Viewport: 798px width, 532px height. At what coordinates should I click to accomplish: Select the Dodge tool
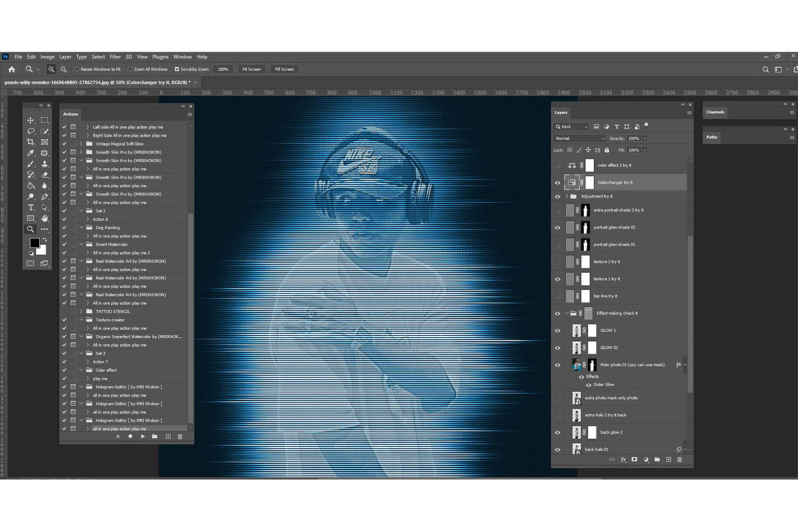[31, 197]
